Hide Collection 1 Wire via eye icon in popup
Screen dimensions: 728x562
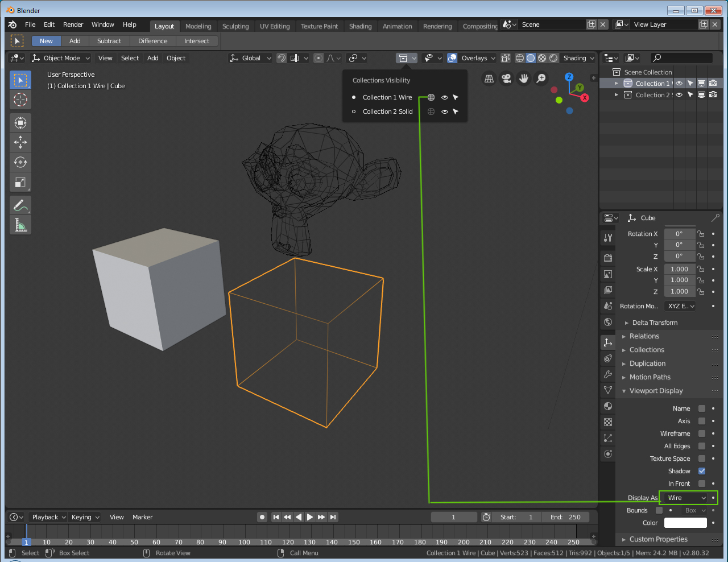tap(445, 97)
